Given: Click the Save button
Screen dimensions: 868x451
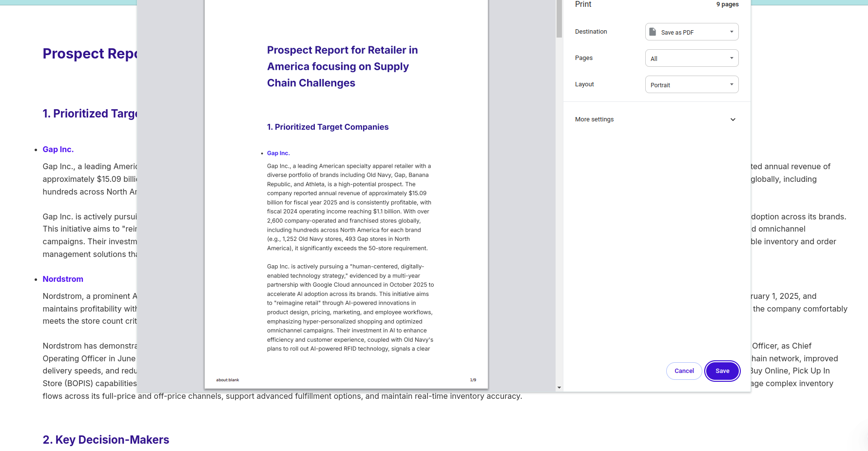Looking at the screenshot, I should tap(722, 371).
